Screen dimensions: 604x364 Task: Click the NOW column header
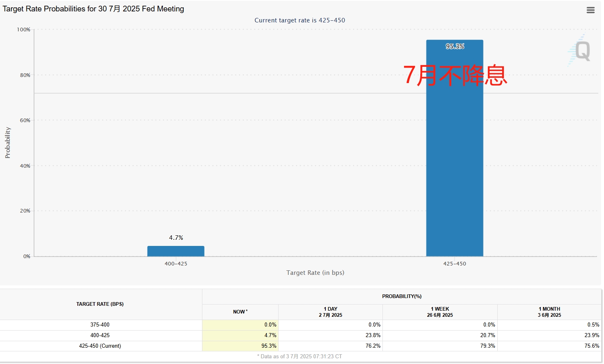tap(240, 312)
